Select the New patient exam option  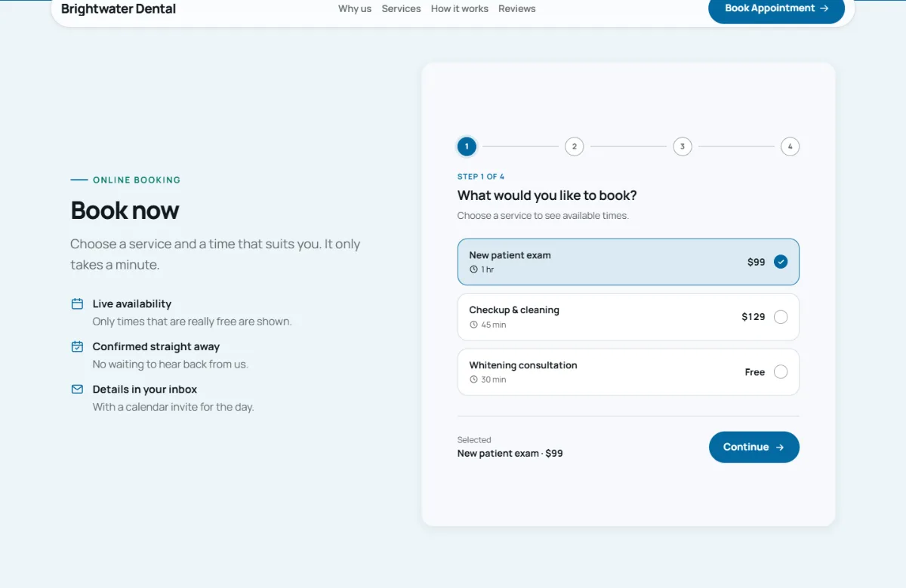pos(628,262)
